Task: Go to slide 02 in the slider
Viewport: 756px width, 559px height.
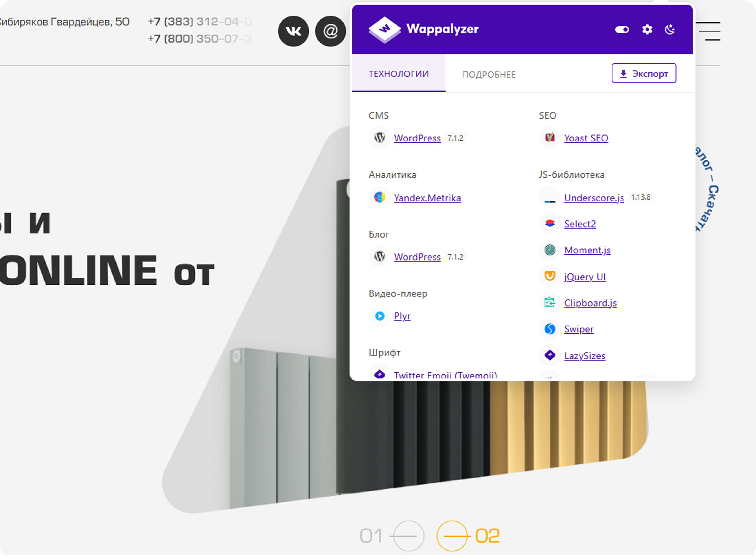Action: point(468,536)
